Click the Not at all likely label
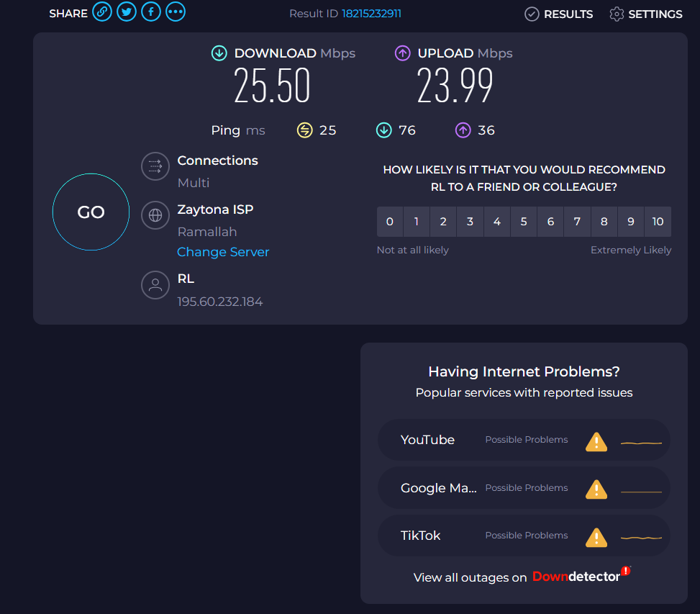The image size is (700, 614). 412,250
